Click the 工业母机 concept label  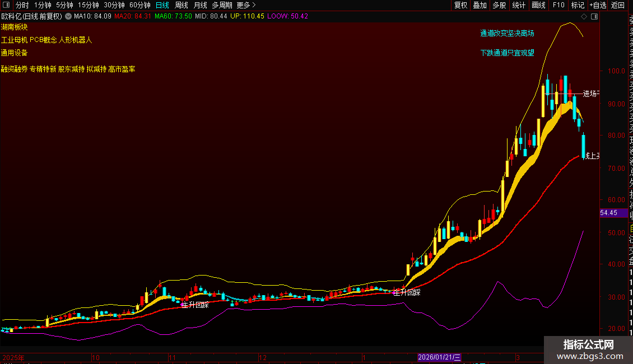click(14, 40)
